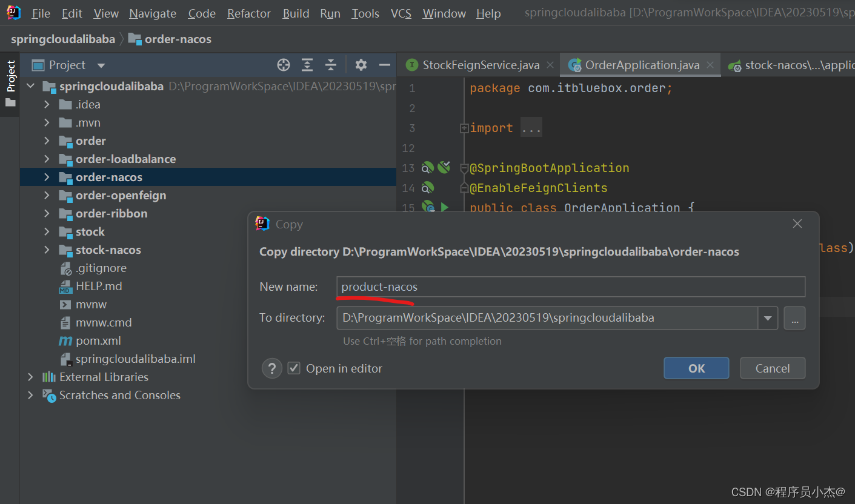This screenshot has width=855, height=504.
Task: Expand the .mvn folder
Action: (x=47, y=122)
